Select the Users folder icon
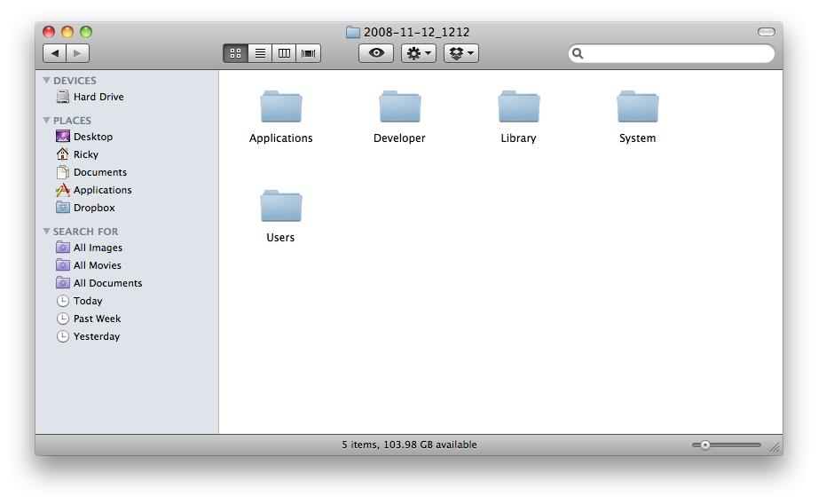The image size is (818, 504). click(281, 206)
